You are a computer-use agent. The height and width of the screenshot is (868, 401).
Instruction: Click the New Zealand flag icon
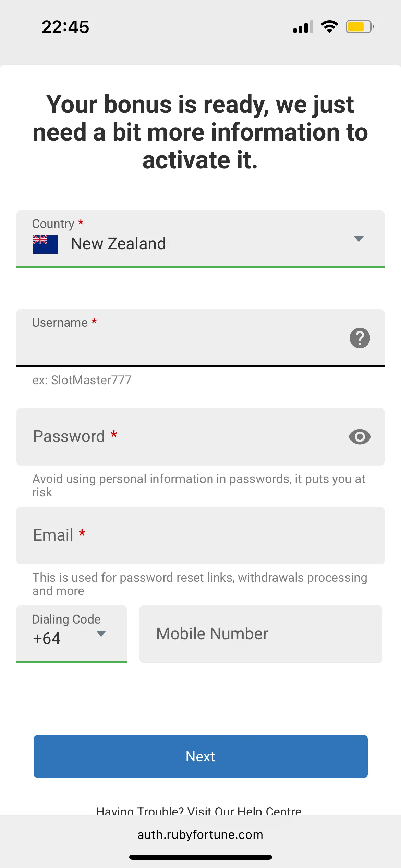pos(45,244)
